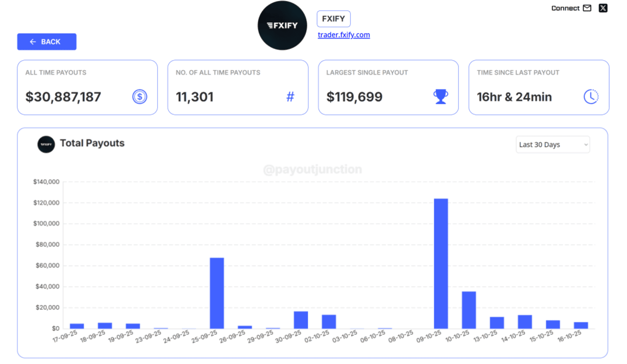The image size is (627, 364).
Task: Click the small FXIFY logo beside Total Payouts
Action: [46, 144]
